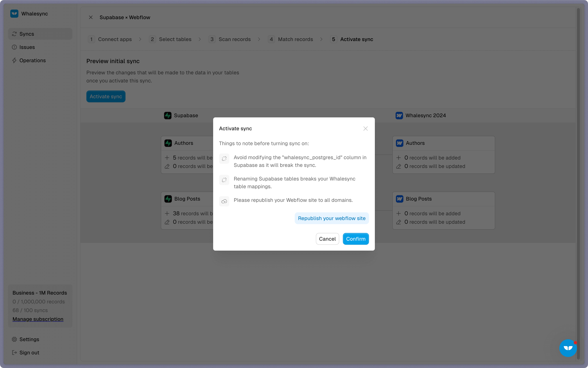Click the chevron after Connect apps step
The width and height of the screenshot is (588, 368).
(x=140, y=39)
